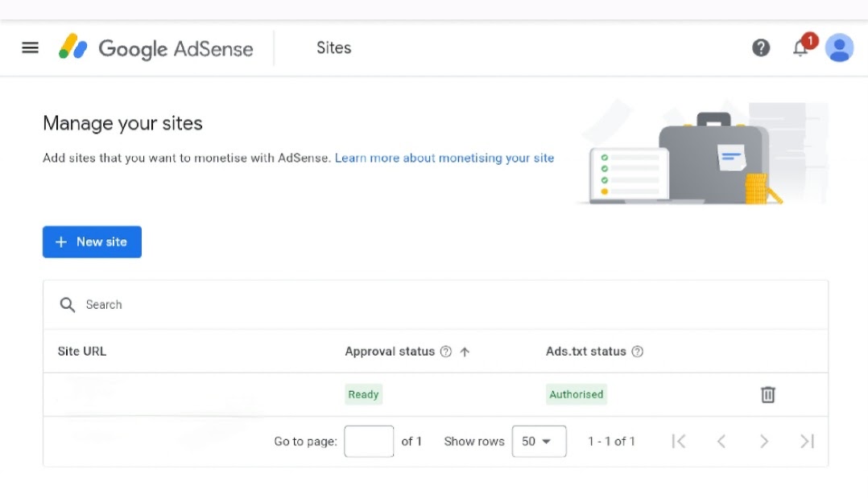
Task: Click the Approval status help icon
Action: (446, 352)
